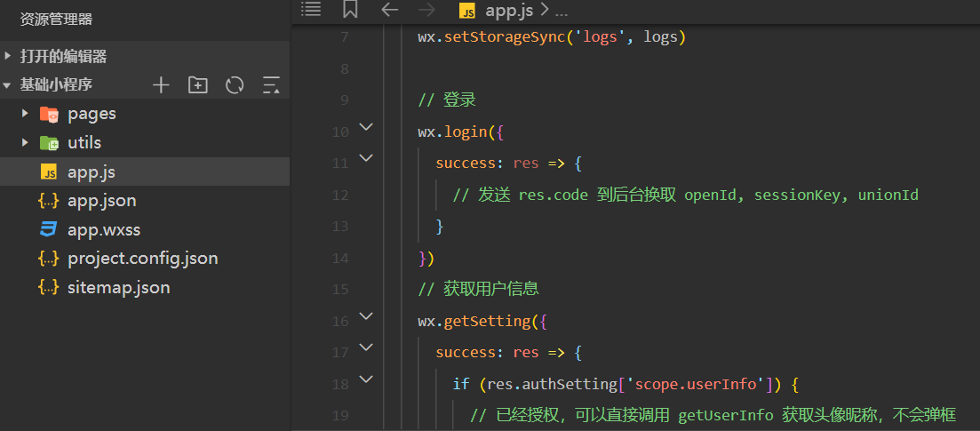This screenshot has height=431, width=980.
Task: Select the utils folder
Action: pyautogui.click(x=145, y=142)
